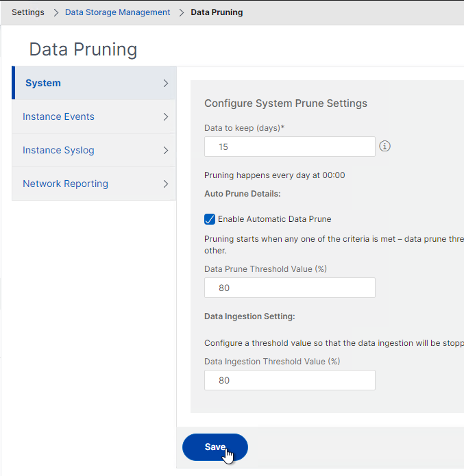The height and width of the screenshot is (476, 464).
Task: Click the Data Pruning page title
Action: click(83, 49)
